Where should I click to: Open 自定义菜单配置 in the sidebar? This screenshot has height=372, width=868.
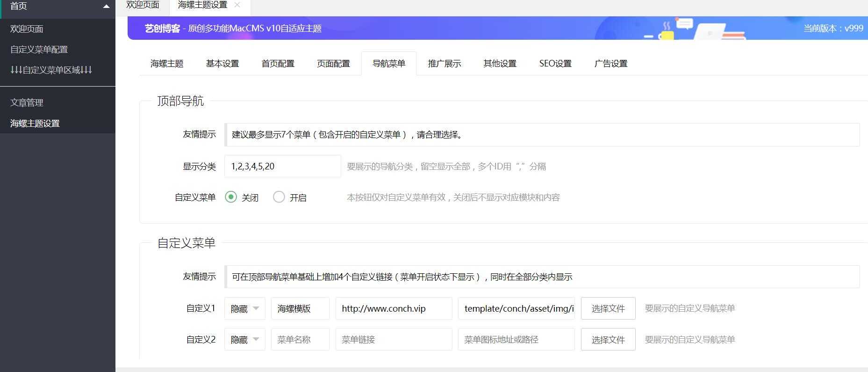tap(57, 50)
